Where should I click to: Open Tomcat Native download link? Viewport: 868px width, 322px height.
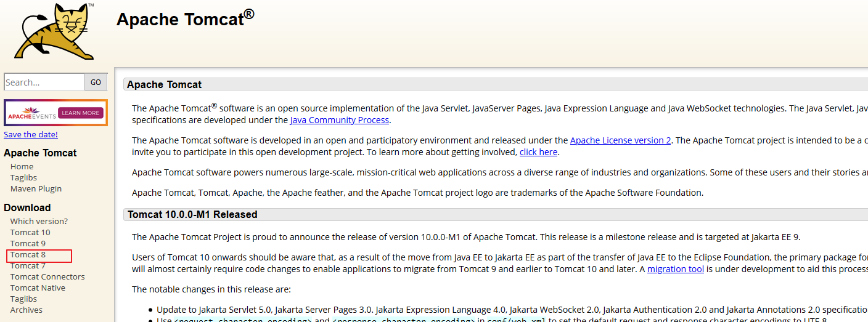38,288
